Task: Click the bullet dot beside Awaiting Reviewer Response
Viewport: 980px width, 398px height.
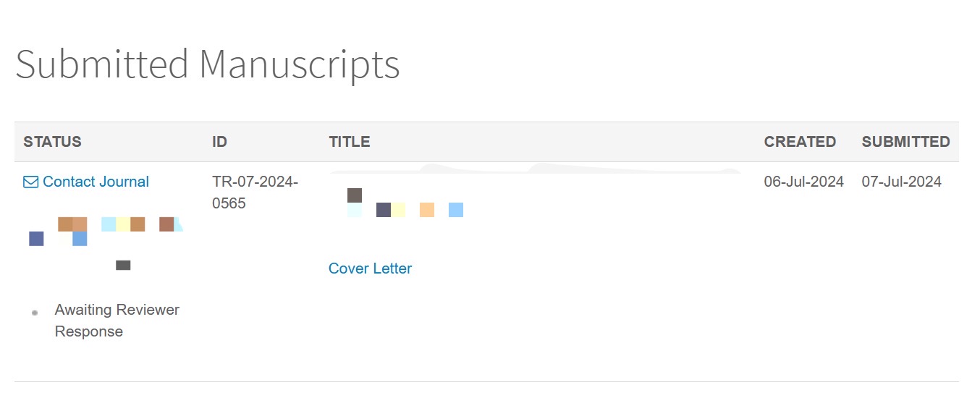Action: click(35, 313)
